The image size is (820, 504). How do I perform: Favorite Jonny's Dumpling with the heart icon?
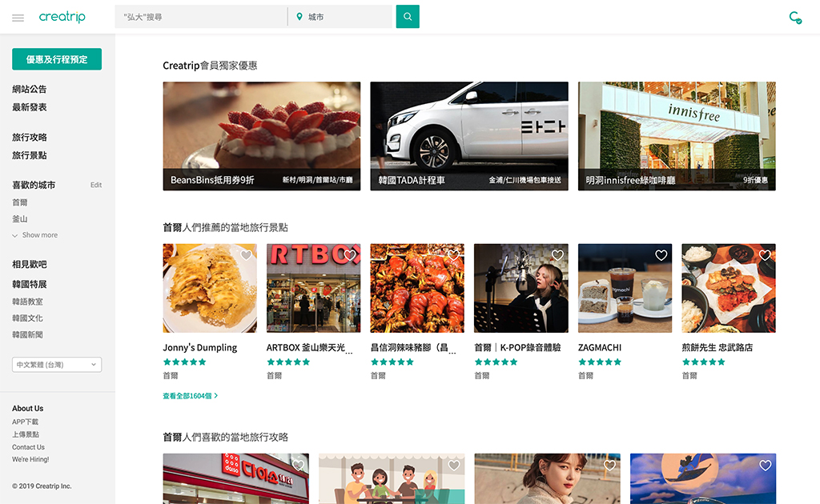click(246, 255)
